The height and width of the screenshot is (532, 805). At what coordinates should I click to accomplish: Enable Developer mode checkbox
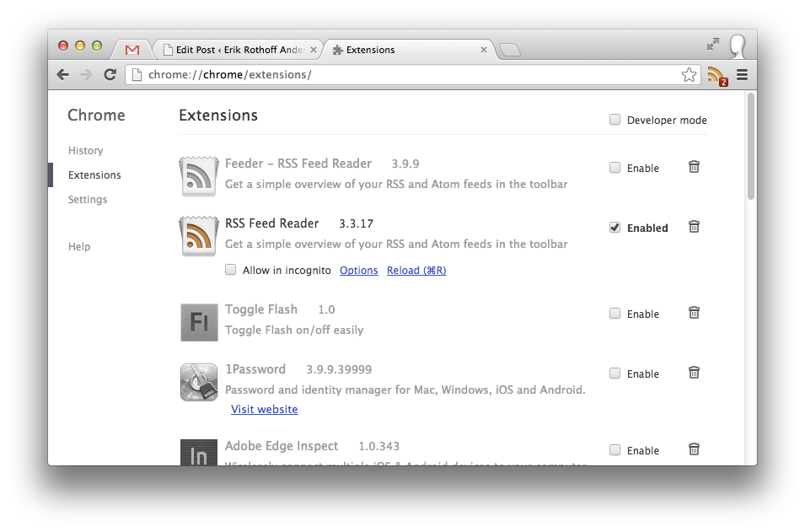[614, 120]
